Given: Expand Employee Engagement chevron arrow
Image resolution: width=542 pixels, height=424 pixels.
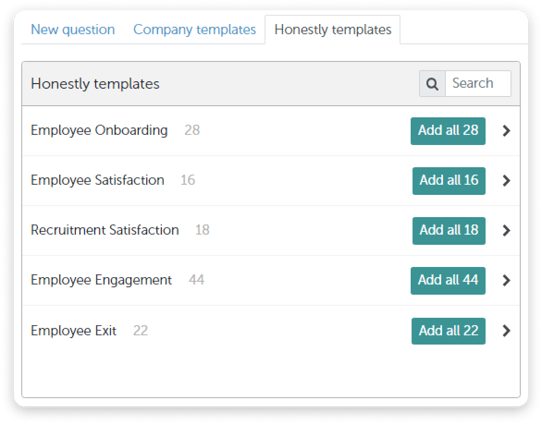Looking at the screenshot, I should click(506, 280).
